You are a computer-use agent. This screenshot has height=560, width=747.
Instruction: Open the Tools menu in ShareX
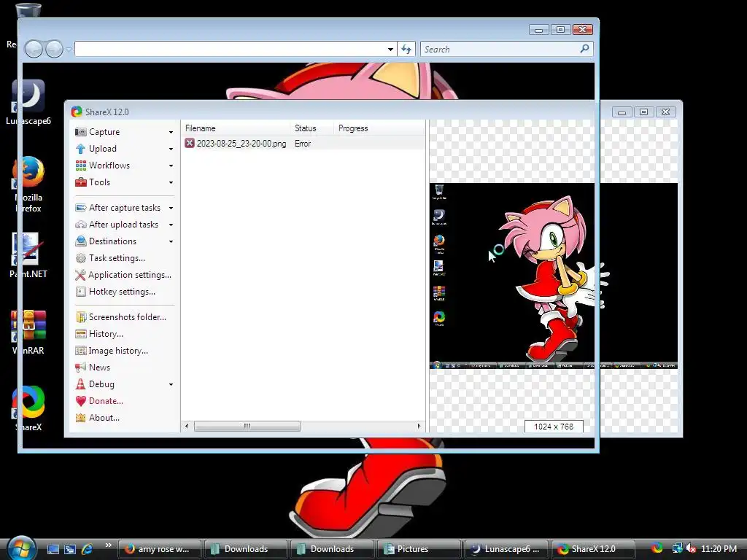(99, 182)
